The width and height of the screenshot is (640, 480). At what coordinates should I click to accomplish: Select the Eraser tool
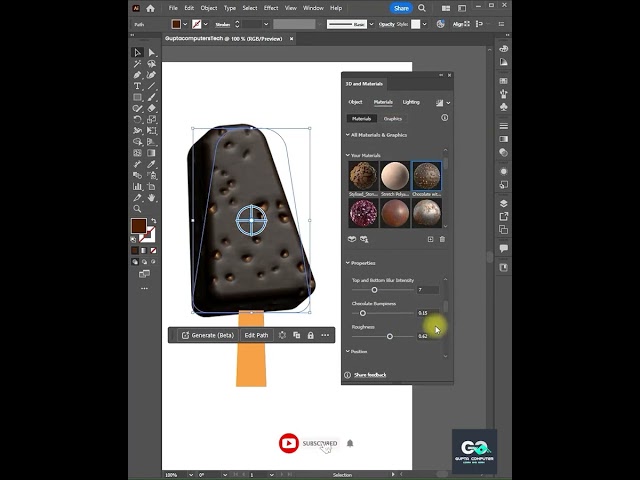coord(152,109)
